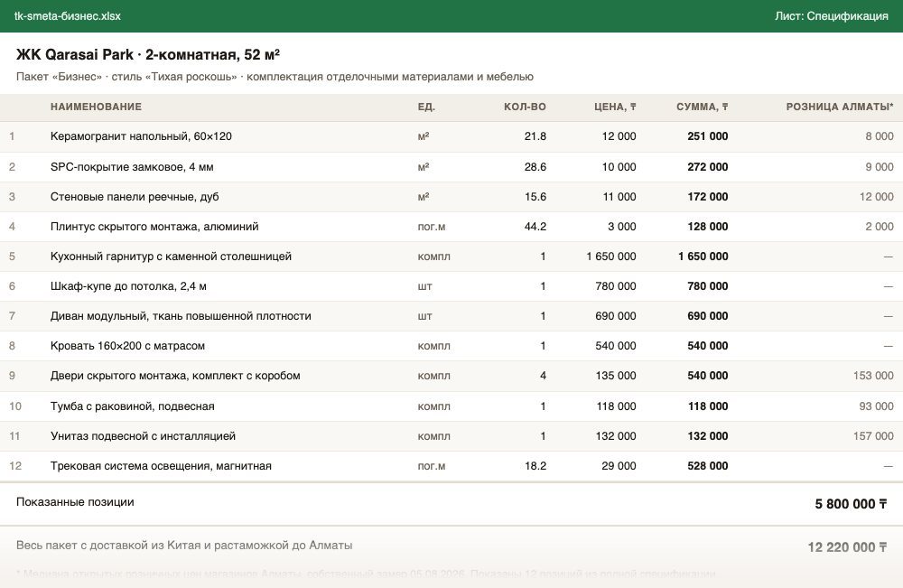Click the subtotal 5 800 000 ₸
This screenshot has height=588, width=903.
pyautogui.click(x=851, y=505)
